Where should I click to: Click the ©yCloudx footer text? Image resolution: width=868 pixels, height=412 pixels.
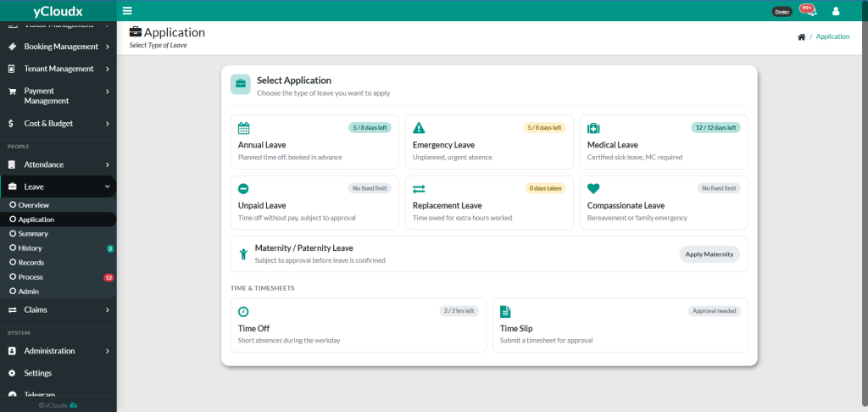tap(58, 405)
